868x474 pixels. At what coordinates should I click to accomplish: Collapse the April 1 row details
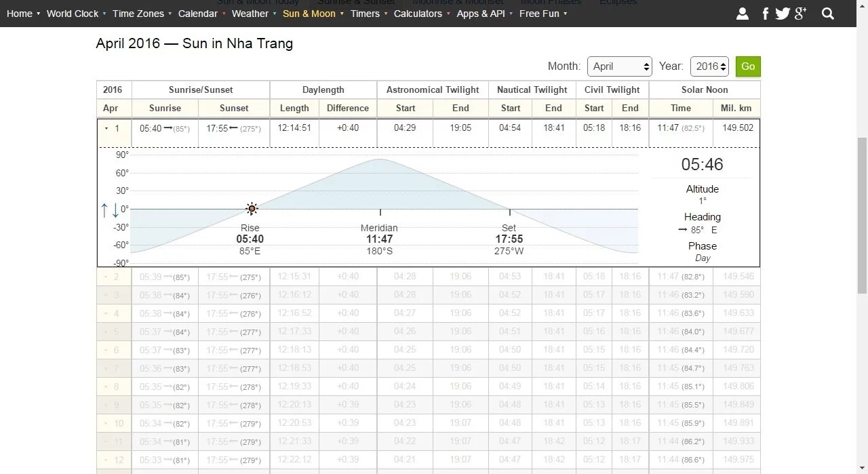tap(106, 128)
